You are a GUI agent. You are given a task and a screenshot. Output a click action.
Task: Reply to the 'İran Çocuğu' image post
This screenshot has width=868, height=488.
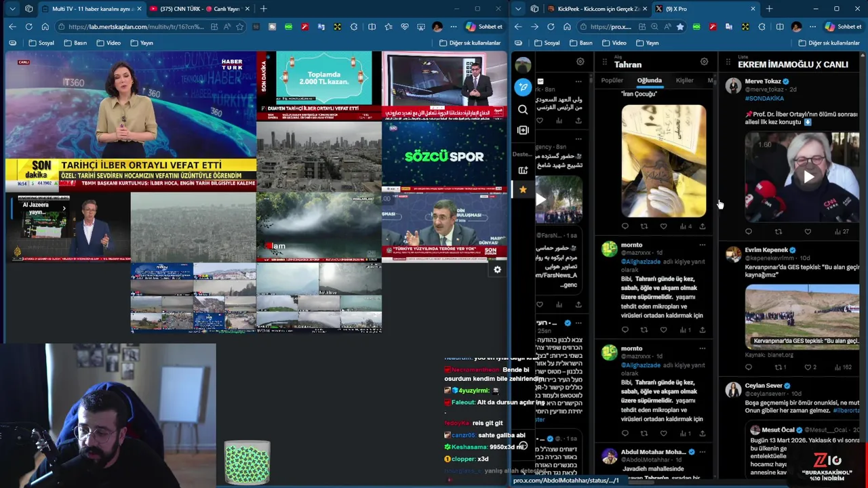coord(625,226)
